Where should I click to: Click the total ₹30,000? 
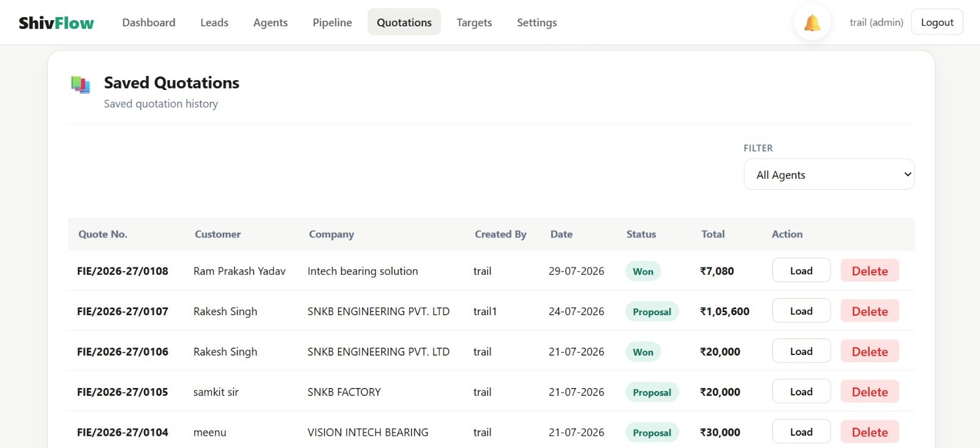(x=720, y=433)
